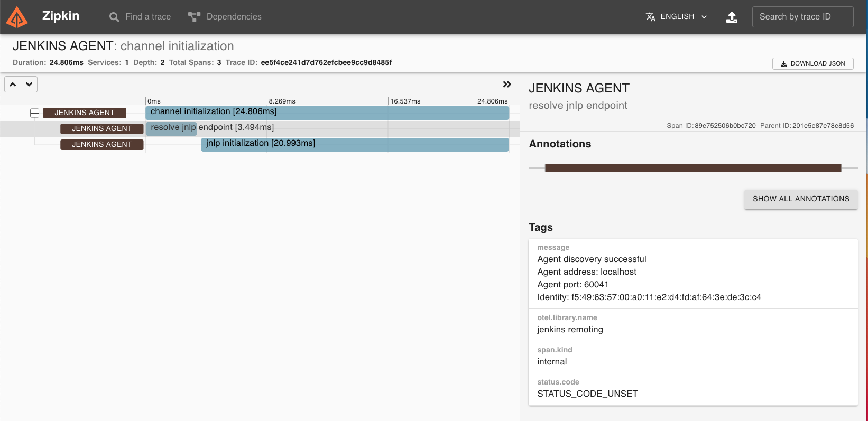Click the Identity fingerprint text line
Viewport: 868px width, 421px height.
(649, 297)
